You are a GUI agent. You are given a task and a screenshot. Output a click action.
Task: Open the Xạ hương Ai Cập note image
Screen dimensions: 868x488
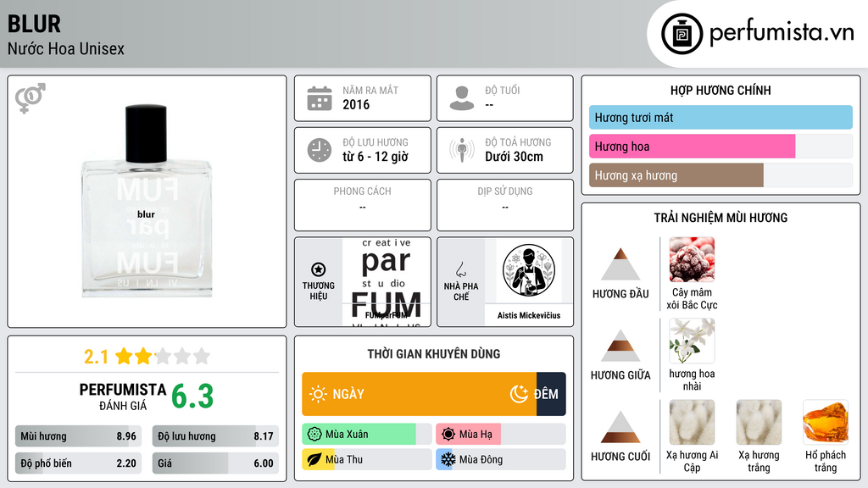[x=692, y=422]
